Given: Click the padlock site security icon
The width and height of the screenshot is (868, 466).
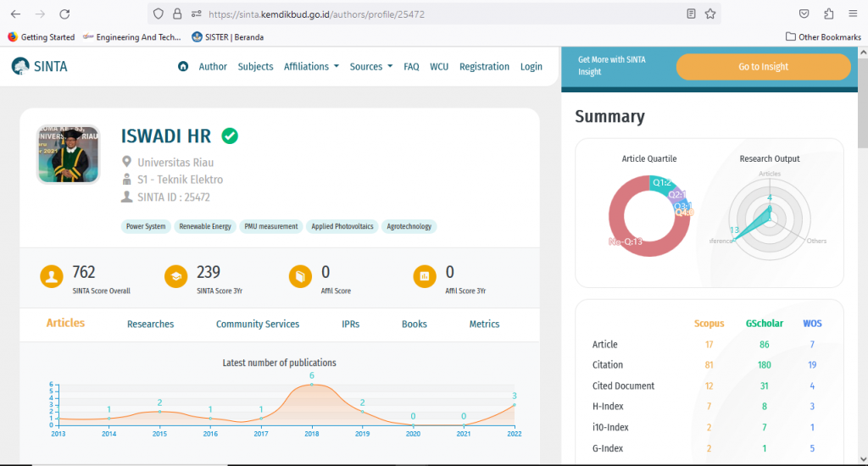Looking at the screenshot, I should [177, 14].
